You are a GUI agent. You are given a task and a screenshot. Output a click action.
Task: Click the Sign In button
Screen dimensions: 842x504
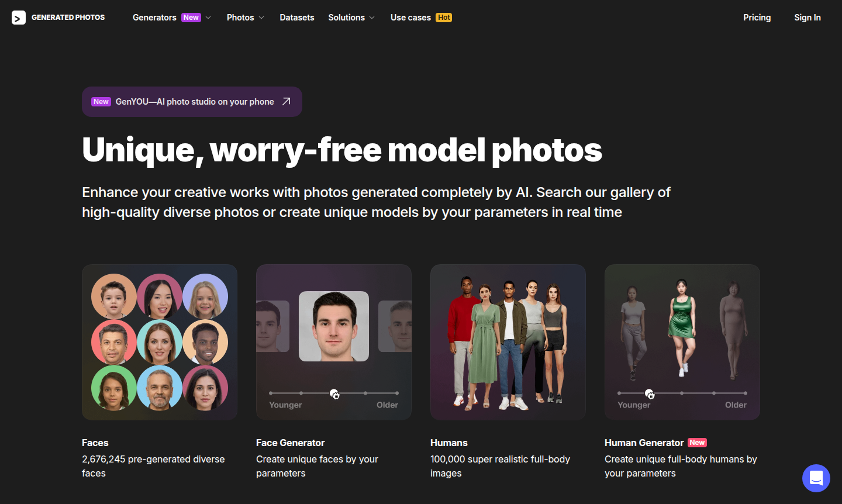tap(807, 18)
